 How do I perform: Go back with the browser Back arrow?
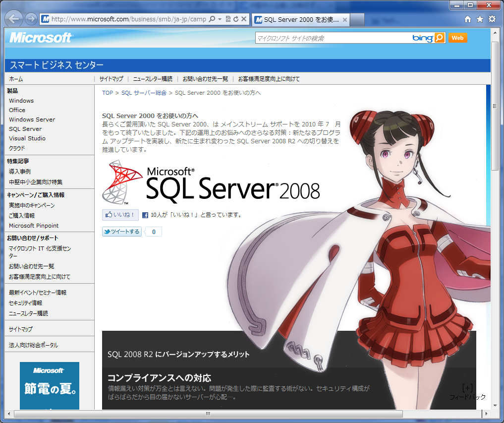click(x=14, y=19)
